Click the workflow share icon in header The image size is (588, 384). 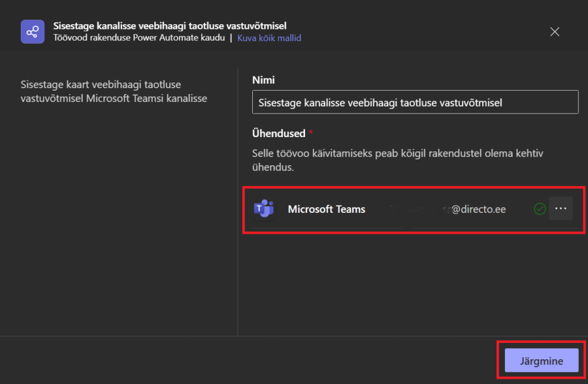[33, 32]
